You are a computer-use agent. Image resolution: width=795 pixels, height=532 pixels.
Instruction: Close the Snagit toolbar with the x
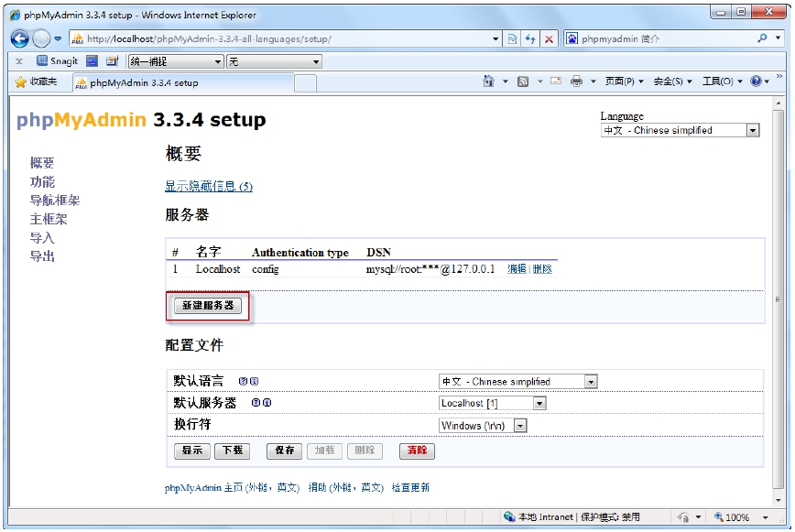coord(18,61)
